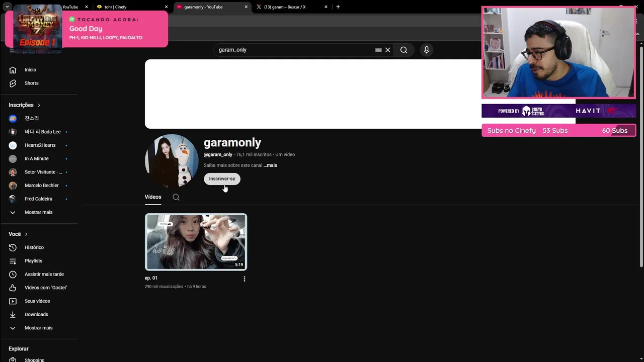Screen dimensions: 644x362
Task: Open Início home icon in sidebar
Action: [13, 70]
